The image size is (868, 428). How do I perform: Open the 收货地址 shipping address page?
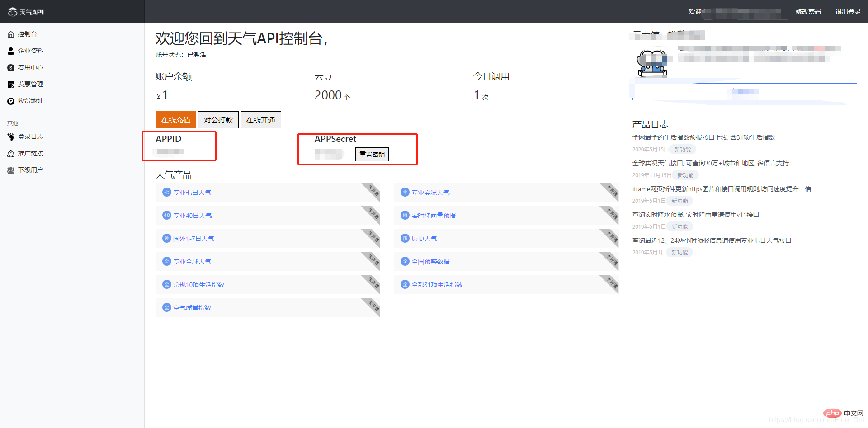(30, 100)
